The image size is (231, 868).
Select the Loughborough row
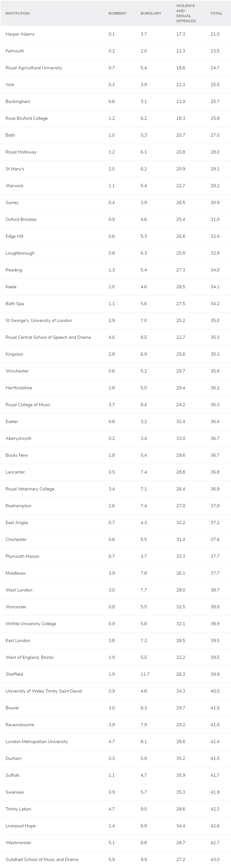pyautogui.click(x=20, y=253)
